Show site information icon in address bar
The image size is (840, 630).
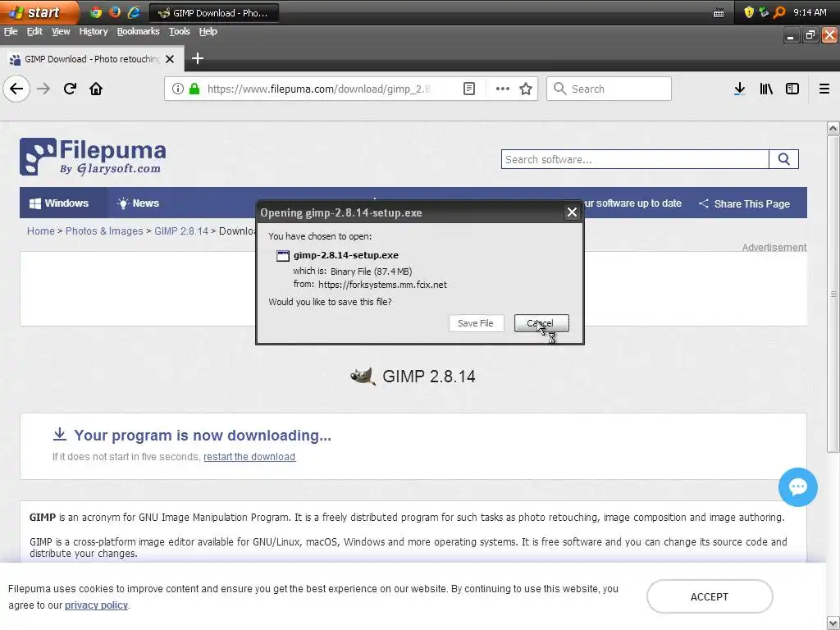178,89
